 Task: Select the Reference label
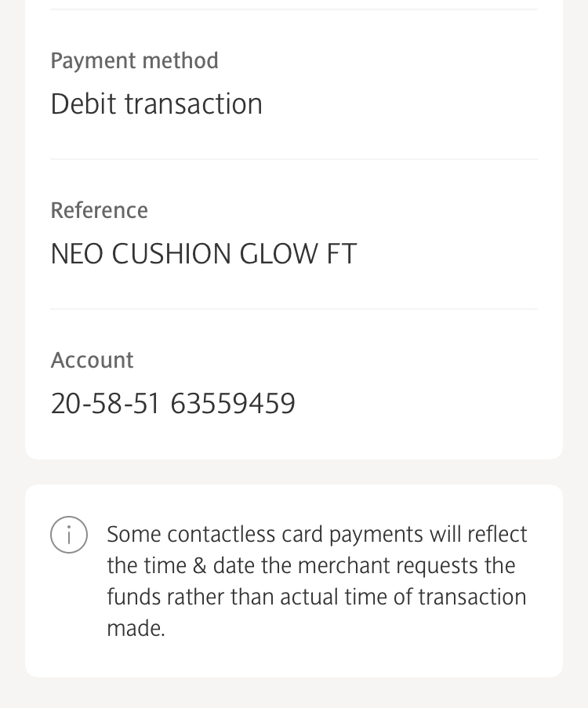pos(100,210)
